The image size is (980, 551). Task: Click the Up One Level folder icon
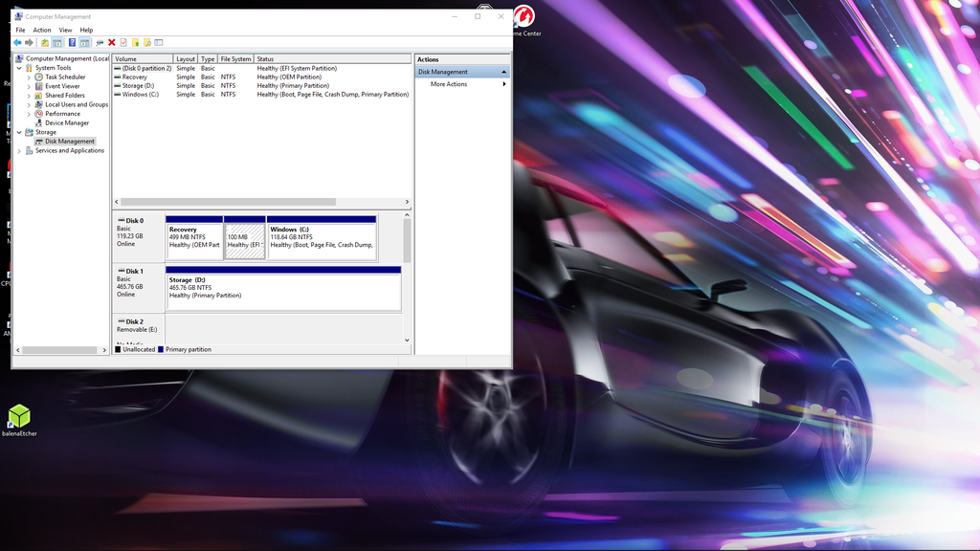tap(45, 42)
